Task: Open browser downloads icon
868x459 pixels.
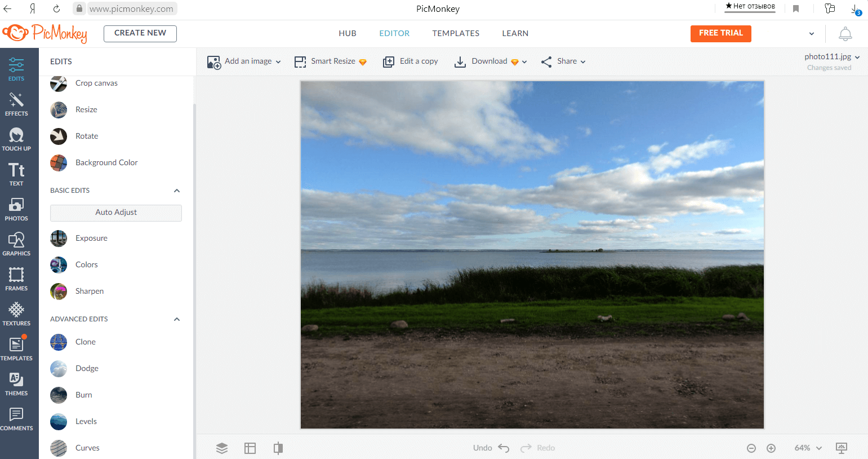Action: (855, 9)
